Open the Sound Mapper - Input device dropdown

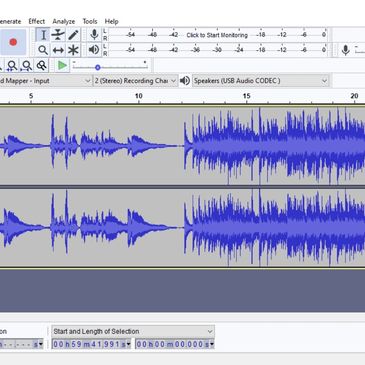[x=45, y=81]
